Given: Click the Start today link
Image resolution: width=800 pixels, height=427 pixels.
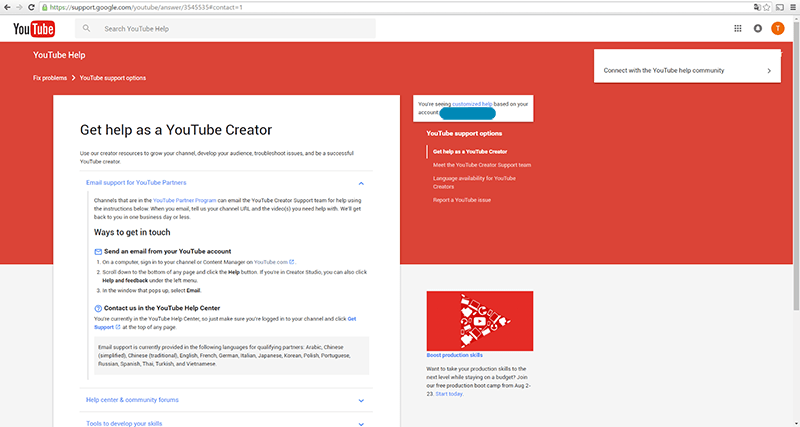Looking at the screenshot, I should [x=449, y=394].
